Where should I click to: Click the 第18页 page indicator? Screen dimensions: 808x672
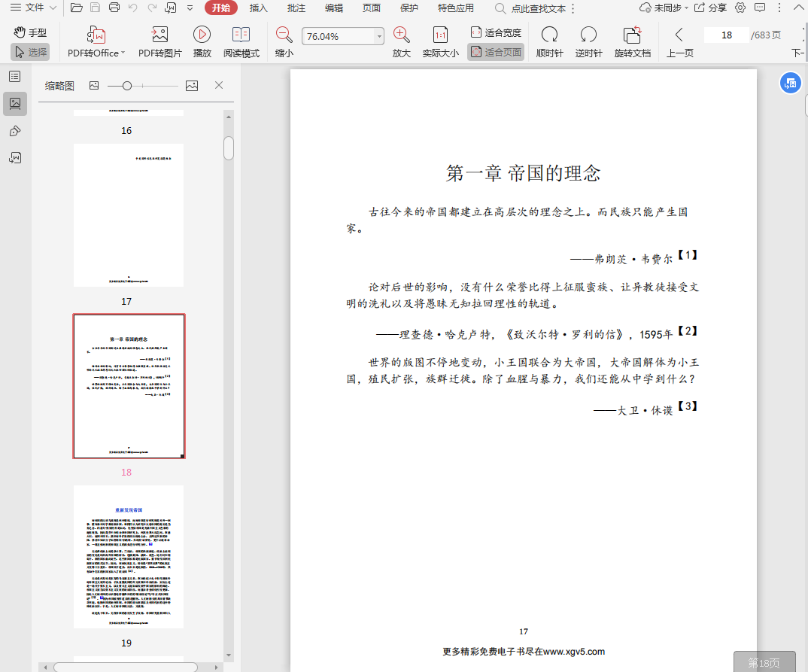pyautogui.click(x=764, y=662)
